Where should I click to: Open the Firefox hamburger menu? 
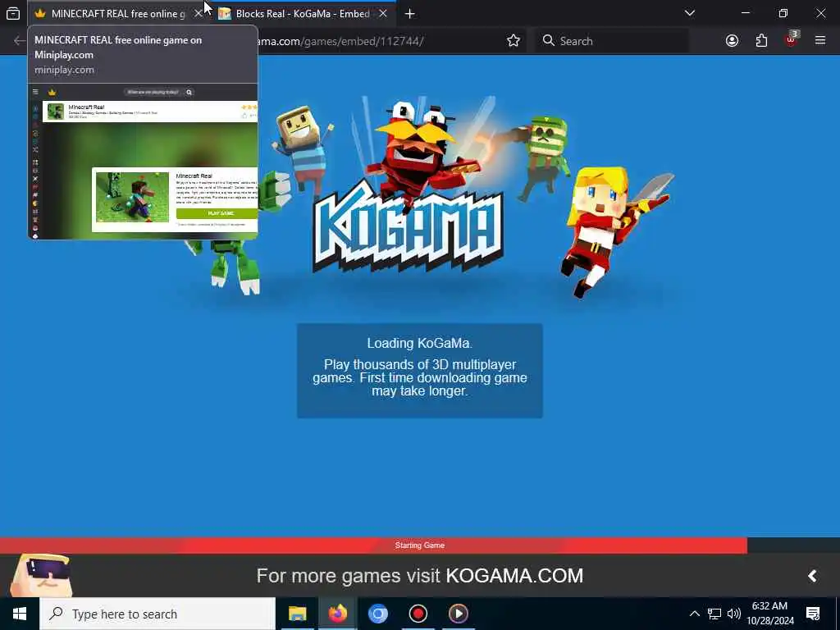pyautogui.click(x=820, y=41)
